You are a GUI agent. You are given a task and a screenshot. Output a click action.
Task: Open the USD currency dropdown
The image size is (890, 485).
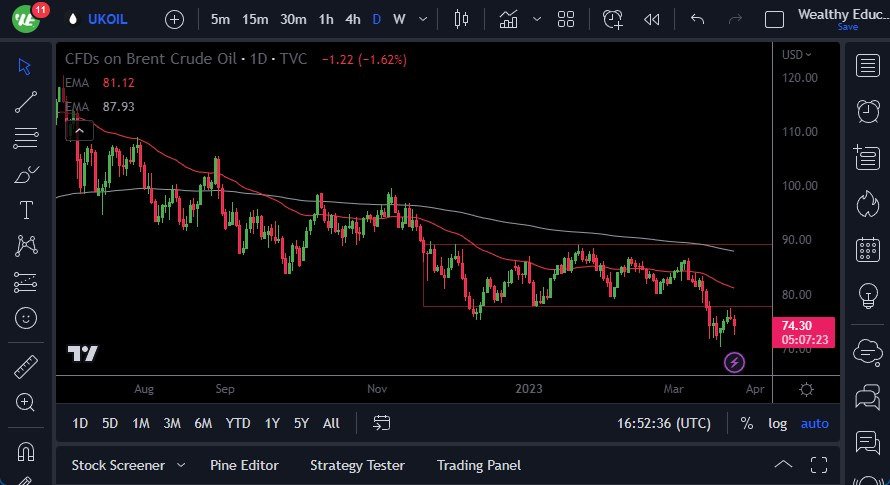pyautogui.click(x=796, y=54)
